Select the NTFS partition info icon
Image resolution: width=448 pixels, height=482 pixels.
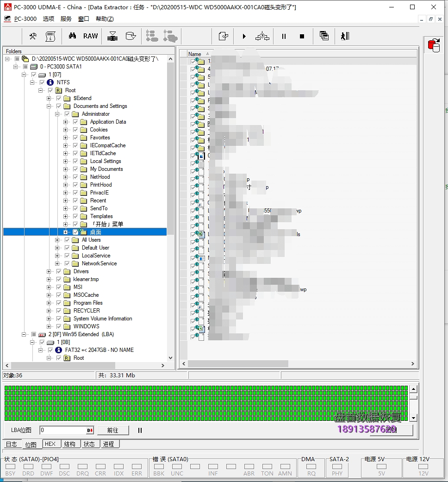(x=50, y=82)
